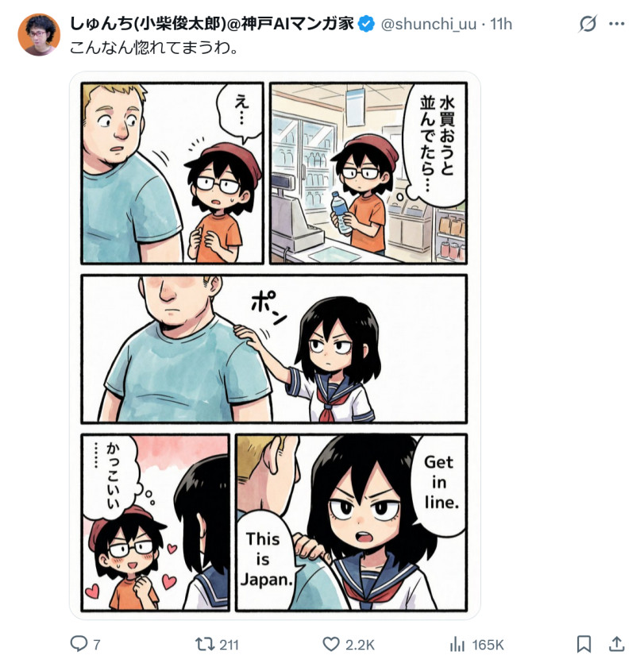Click the 211 reposts count
The width and height of the screenshot is (644, 667).
click(x=229, y=645)
